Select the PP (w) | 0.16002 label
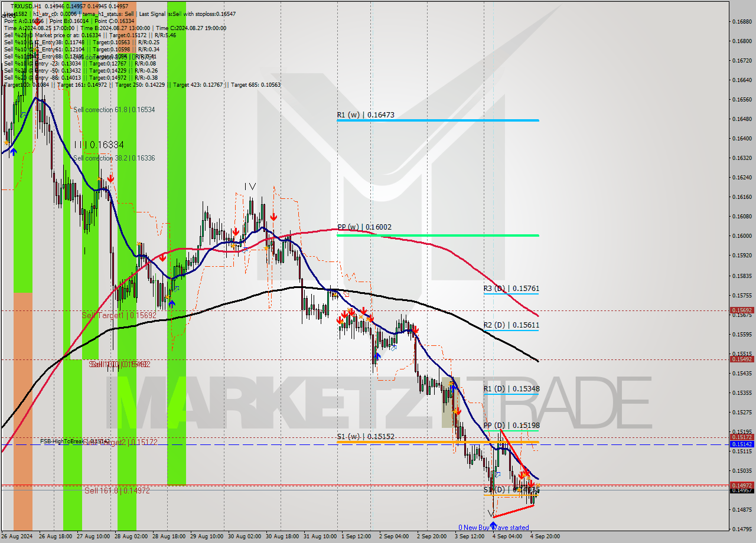This screenshot has width=756, height=543. tap(364, 227)
